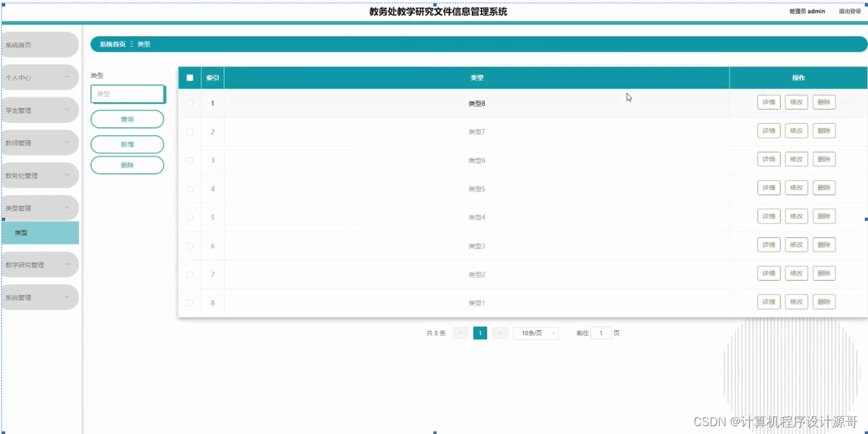This screenshot has height=434, width=868.
Task: Click 删除 for row 类型8
Action: pyautogui.click(x=824, y=103)
